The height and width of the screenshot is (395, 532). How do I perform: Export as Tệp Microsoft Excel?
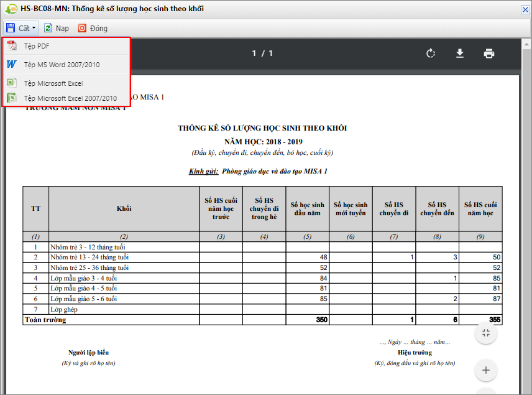[x=53, y=83]
